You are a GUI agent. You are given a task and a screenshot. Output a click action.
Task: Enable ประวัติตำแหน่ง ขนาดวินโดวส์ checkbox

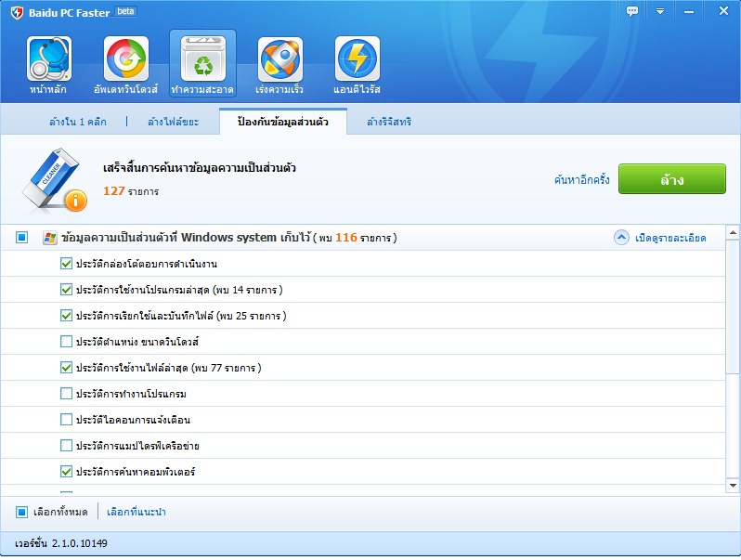[x=66, y=342]
